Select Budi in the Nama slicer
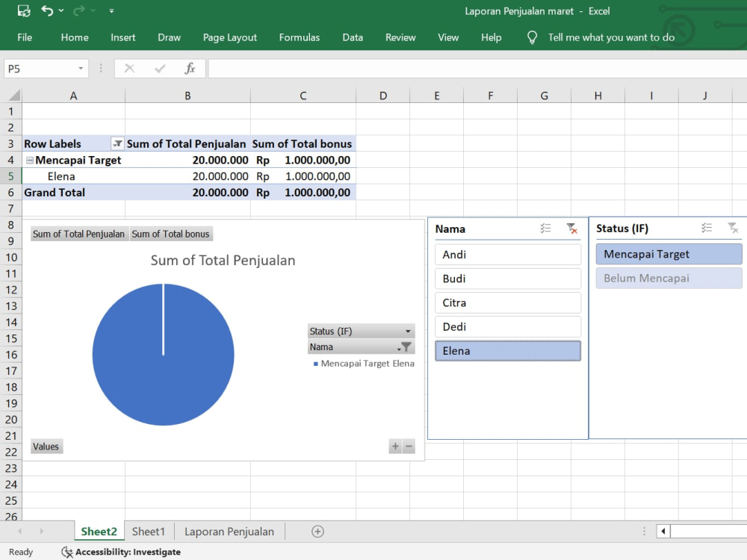 point(508,279)
